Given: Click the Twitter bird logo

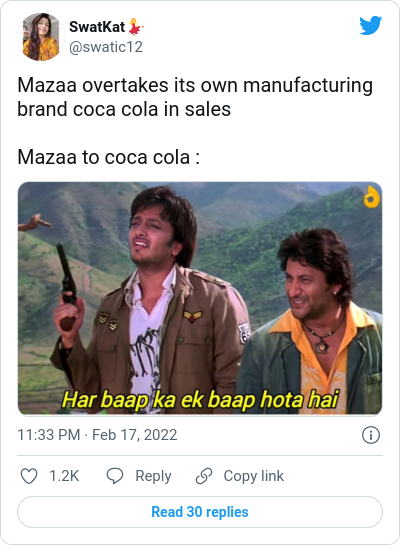Looking at the screenshot, I should point(370,25).
